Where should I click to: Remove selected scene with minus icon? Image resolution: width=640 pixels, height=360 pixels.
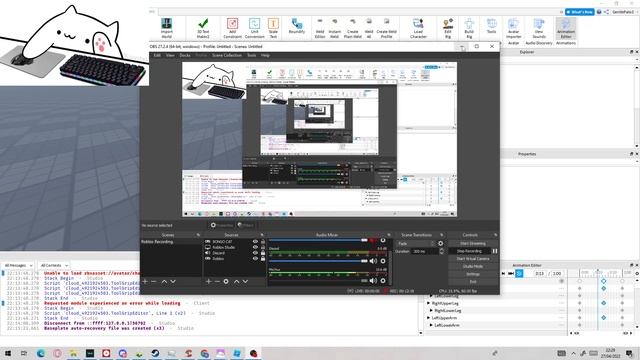click(154, 282)
